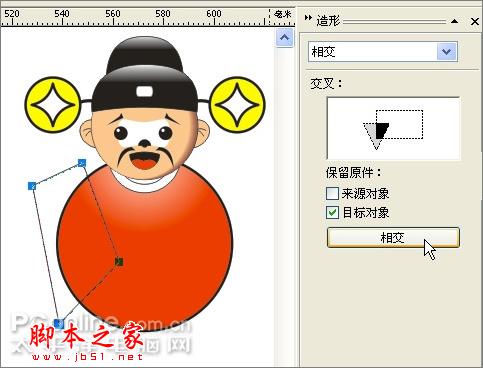
Task: Expand the 造形 docker double-arrow icon
Action: click(308, 17)
